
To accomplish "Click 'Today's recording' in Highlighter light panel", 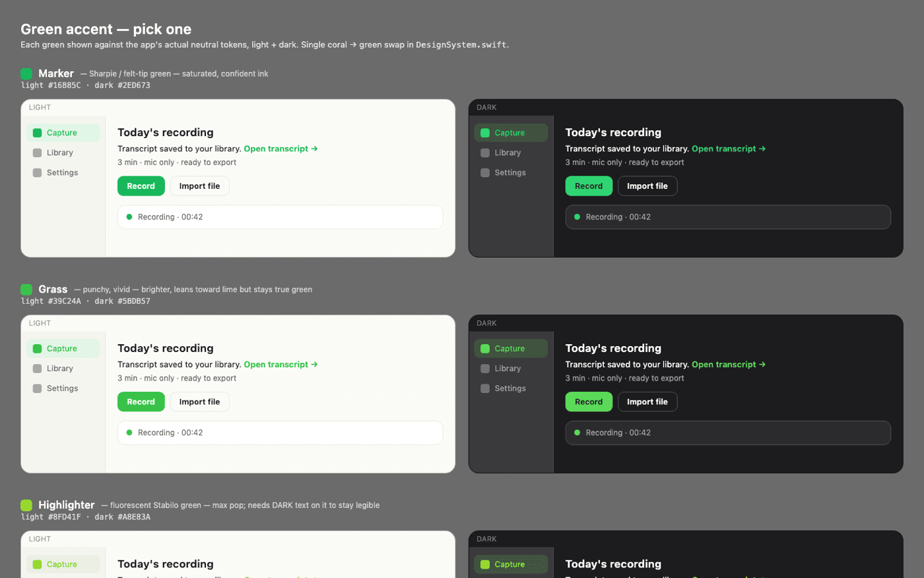I will pyautogui.click(x=166, y=564).
